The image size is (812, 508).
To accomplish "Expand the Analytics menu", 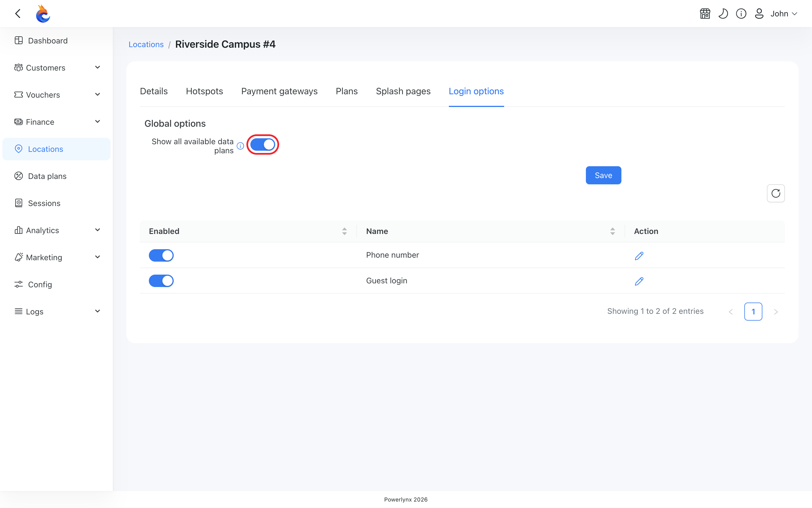I will point(56,231).
